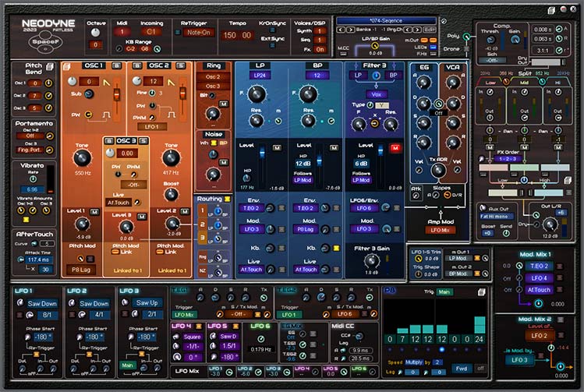Screen dimensions: 584x392
Task: Toggle the LEDs switch
Action: 433,48
